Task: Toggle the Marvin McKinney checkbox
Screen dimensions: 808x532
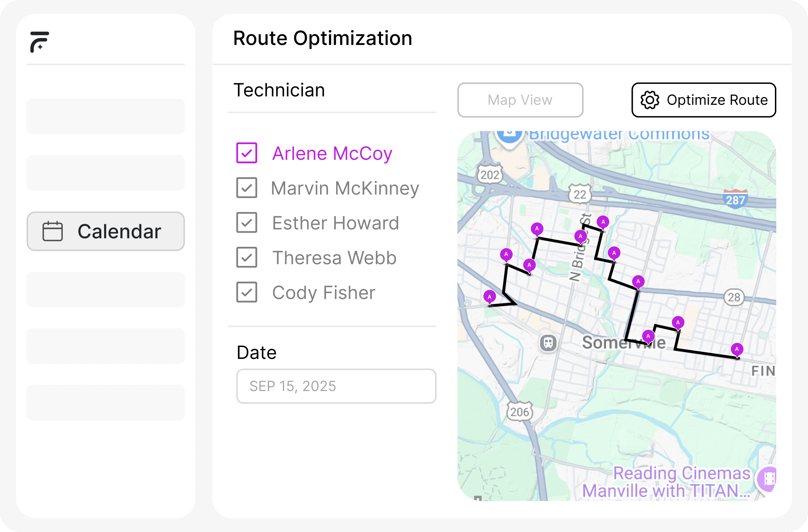Action: point(247,188)
